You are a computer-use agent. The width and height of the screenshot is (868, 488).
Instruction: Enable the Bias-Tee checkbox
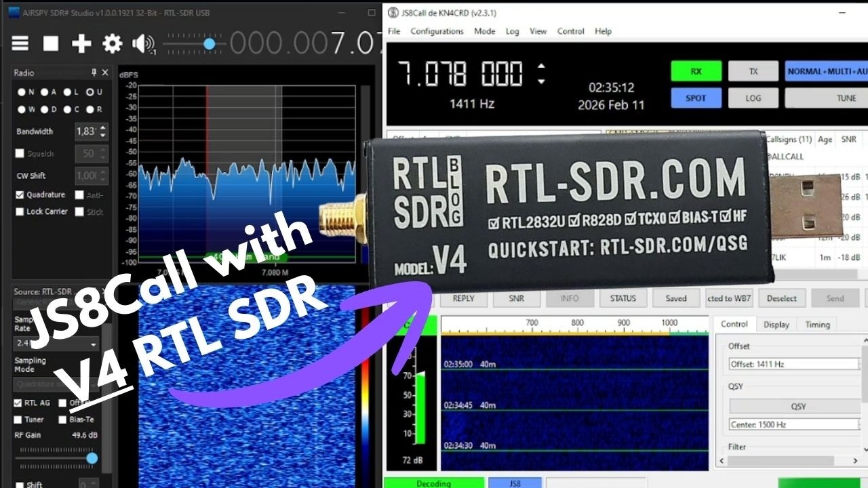coord(62,420)
